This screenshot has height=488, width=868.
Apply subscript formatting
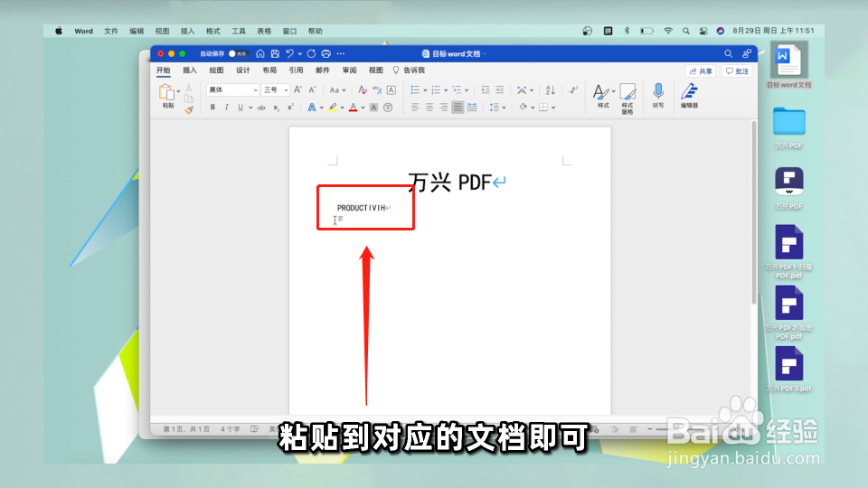coord(277,108)
